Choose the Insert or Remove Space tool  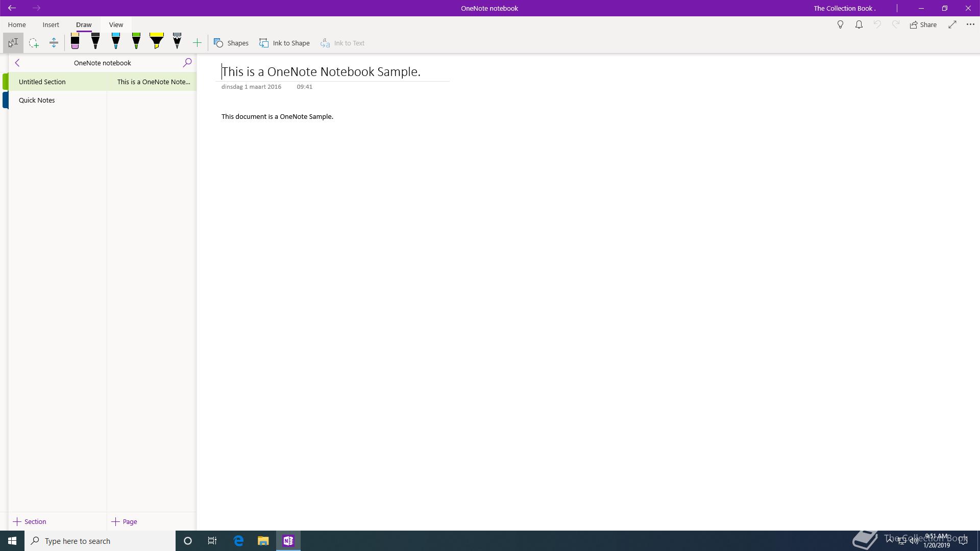pos(54,43)
